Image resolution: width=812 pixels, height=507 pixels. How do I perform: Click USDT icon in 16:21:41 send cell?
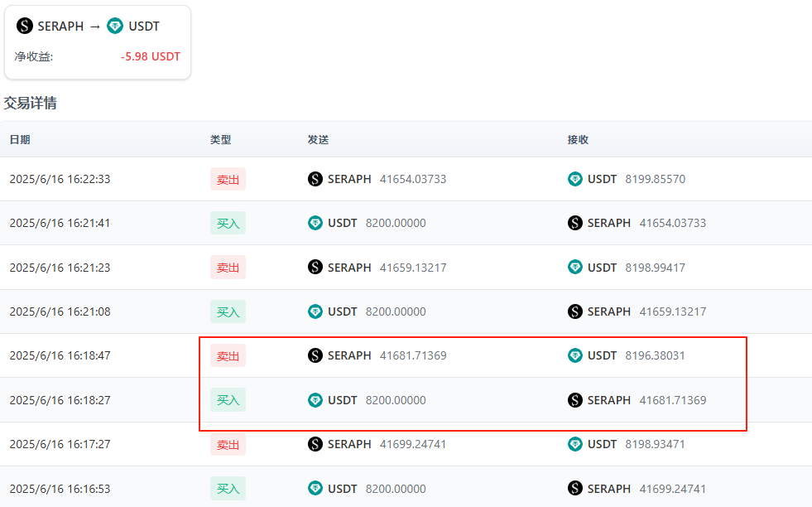[x=315, y=223]
